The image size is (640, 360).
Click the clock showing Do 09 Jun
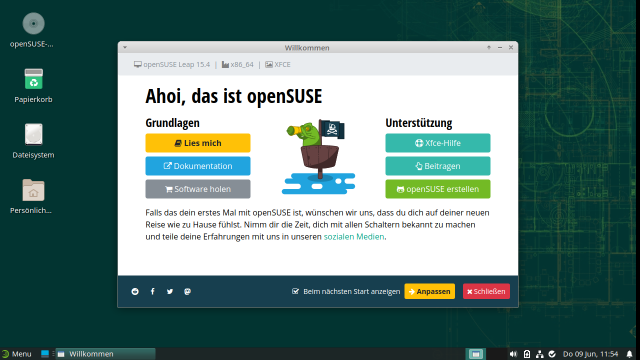click(590, 354)
